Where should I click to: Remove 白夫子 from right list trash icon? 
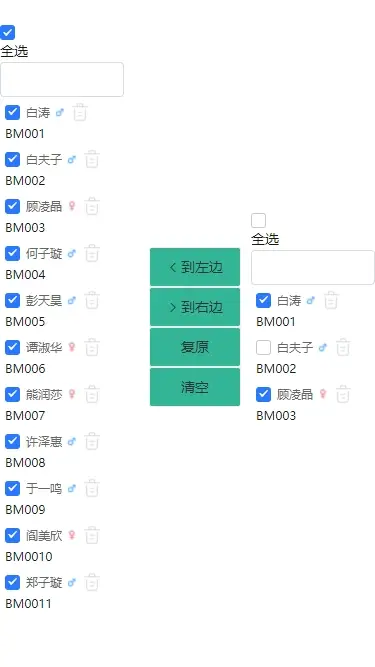[342, 347]
